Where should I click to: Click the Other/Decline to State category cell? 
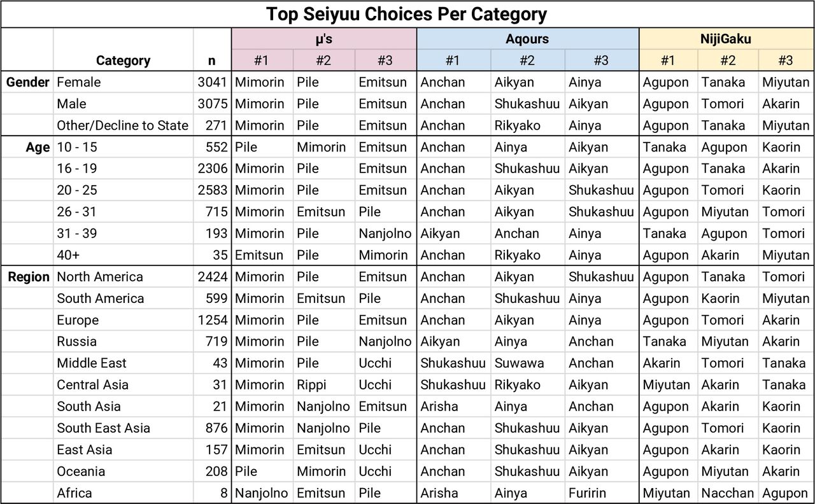[123, 125]
